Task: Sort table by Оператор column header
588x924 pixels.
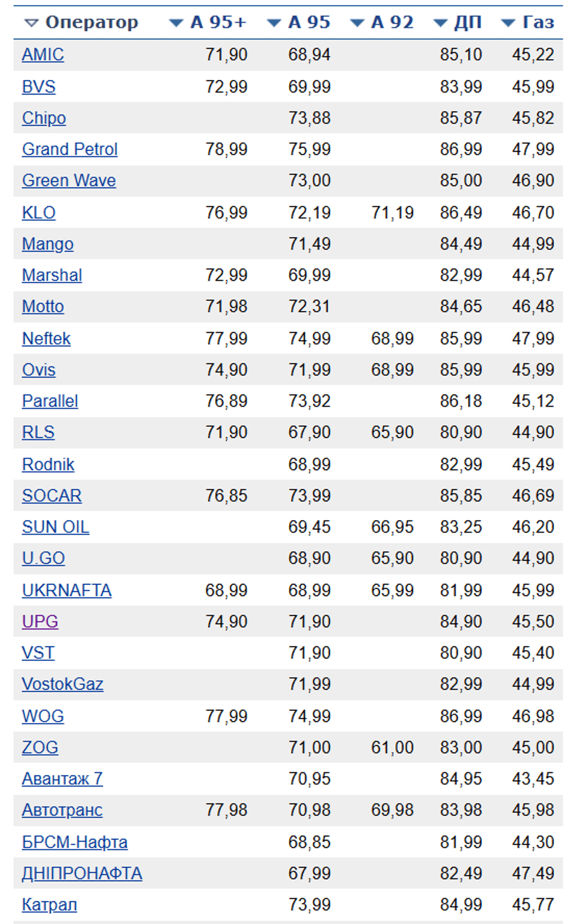Action: click(x=92, y=22)
